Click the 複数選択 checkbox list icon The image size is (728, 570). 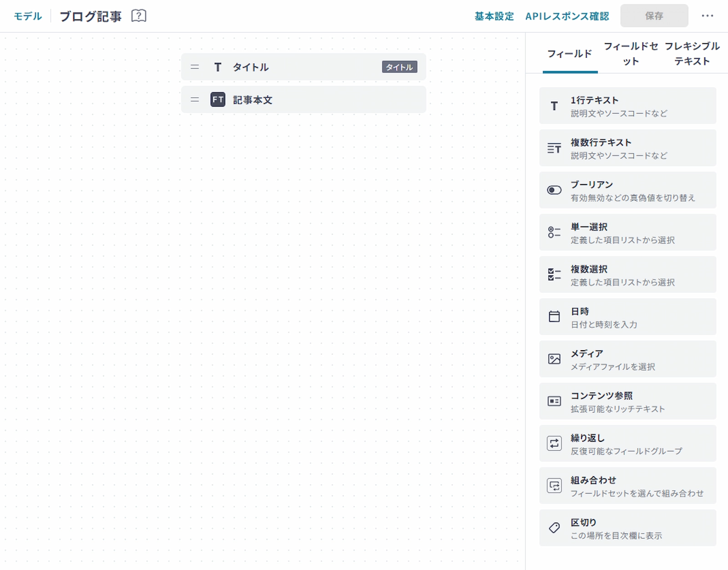coord(554,275)
